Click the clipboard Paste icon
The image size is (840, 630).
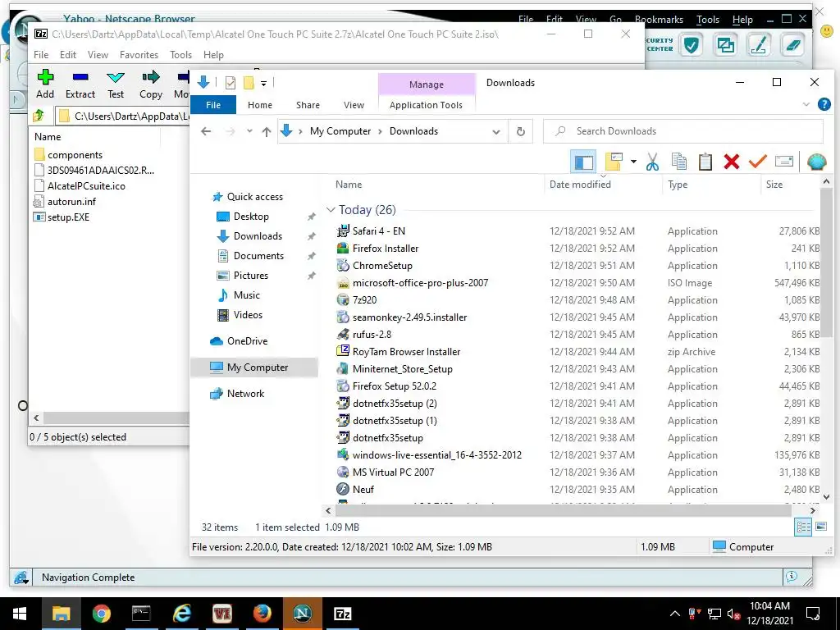point(705,162)
